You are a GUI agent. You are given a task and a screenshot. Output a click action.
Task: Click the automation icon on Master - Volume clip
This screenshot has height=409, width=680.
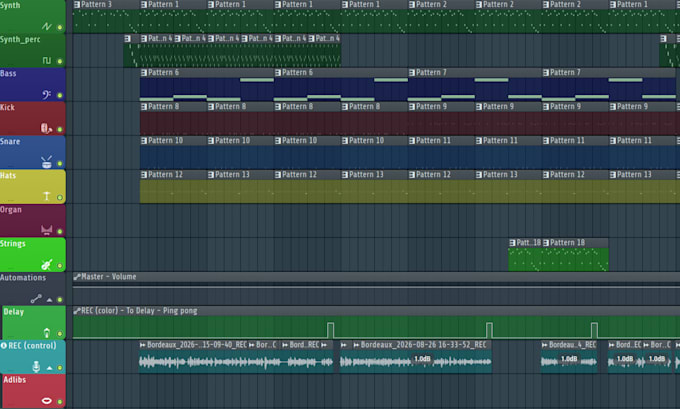pos(77,277)
